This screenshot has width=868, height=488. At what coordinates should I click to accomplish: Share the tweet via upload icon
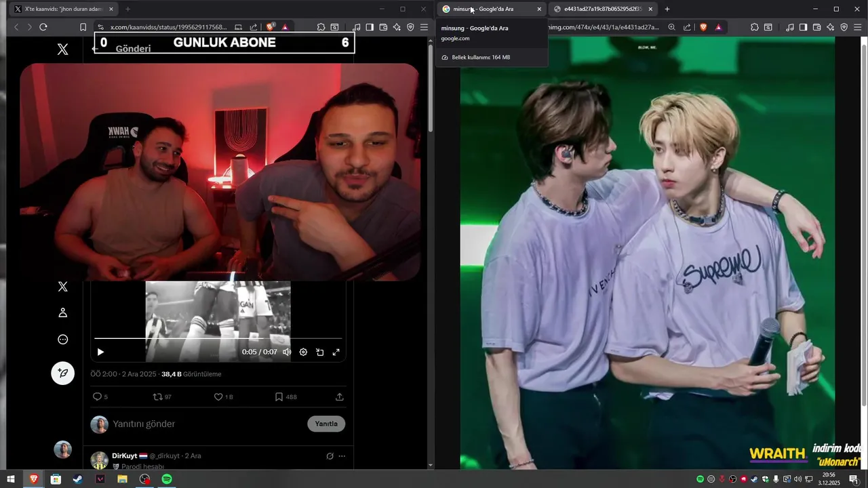(x=340, y=396)
